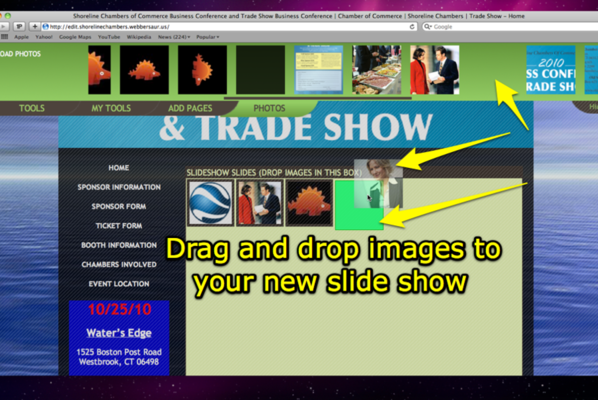Open the Apple bookmark
Screen dimensions: 598x400
[21, 37]
